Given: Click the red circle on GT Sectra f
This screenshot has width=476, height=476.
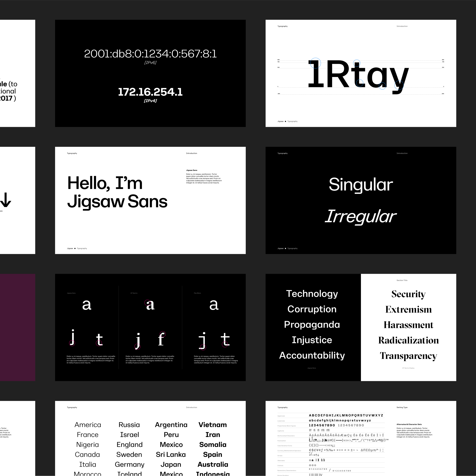Looking at the screenshot, I should (x=163, y=334).
